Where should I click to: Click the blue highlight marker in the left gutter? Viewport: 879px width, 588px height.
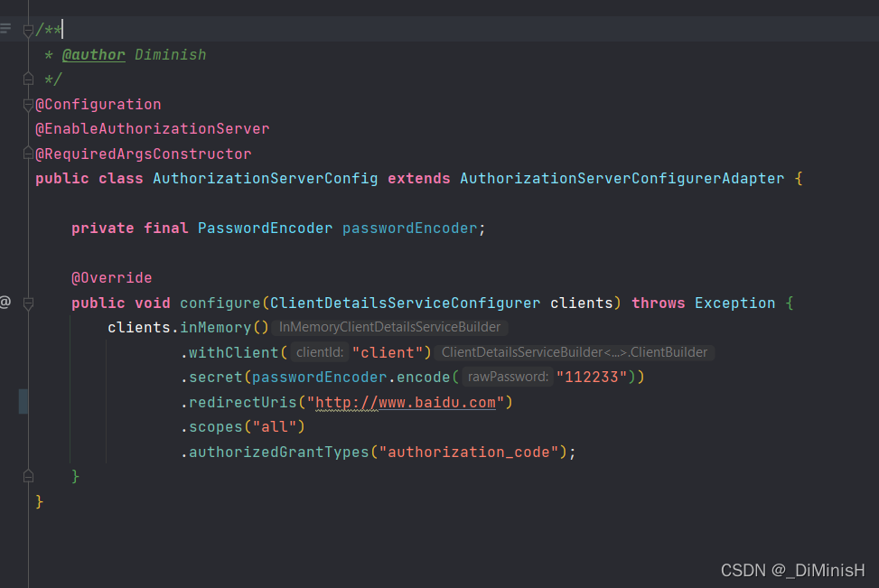coord(23,401)
